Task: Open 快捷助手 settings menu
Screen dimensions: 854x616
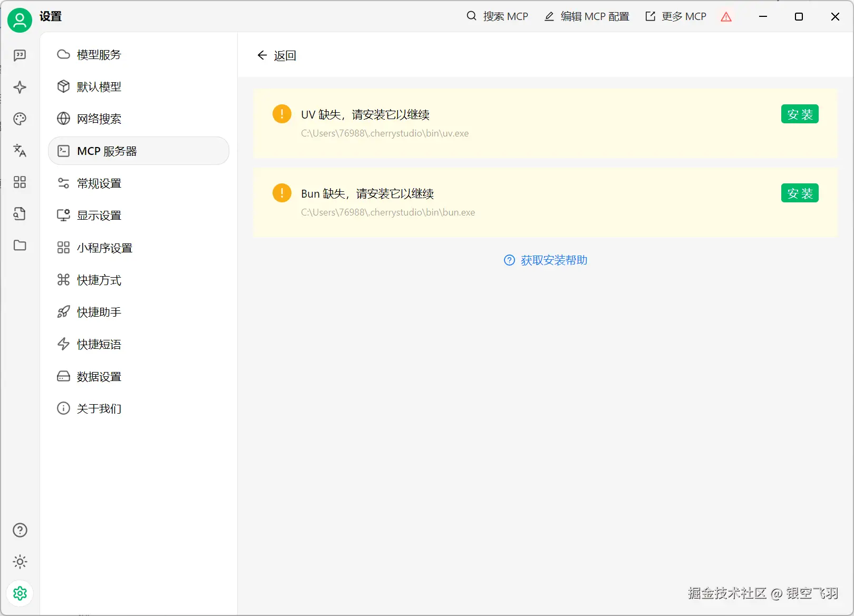Action: [139, 312]
